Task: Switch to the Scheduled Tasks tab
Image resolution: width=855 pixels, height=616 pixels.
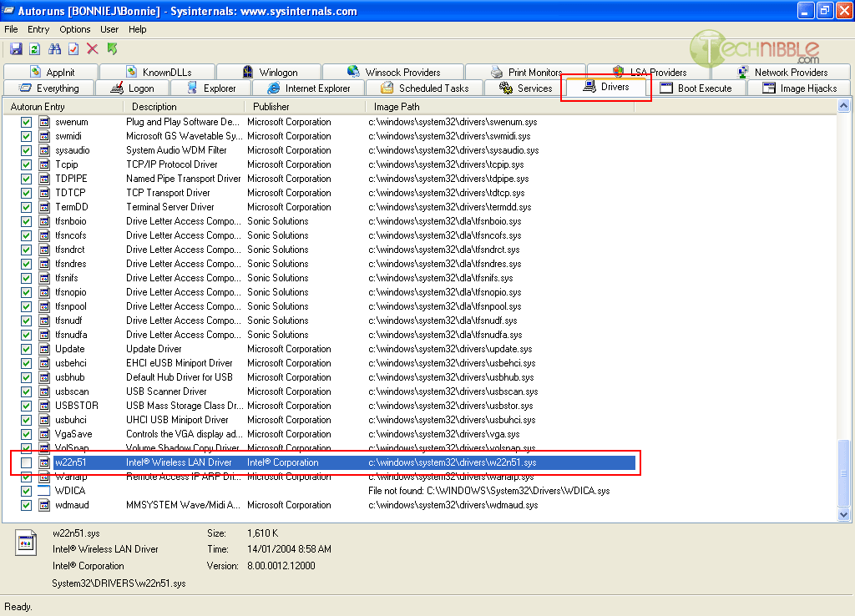Action: 424,88
